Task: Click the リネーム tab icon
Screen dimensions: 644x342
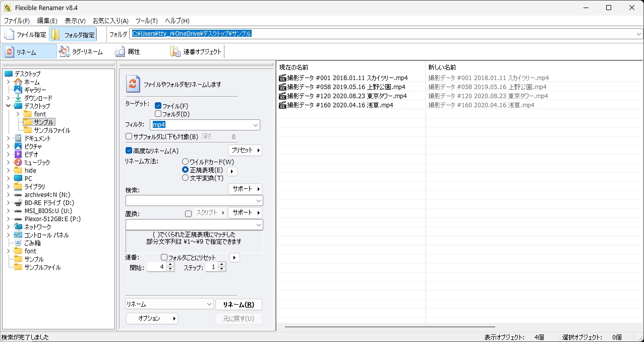Action: [x=10, y=52]
